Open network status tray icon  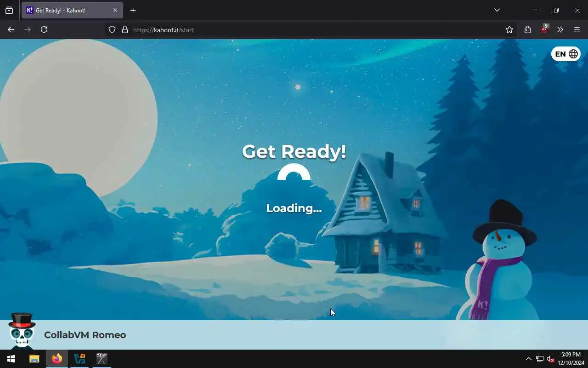pos(540,359)
